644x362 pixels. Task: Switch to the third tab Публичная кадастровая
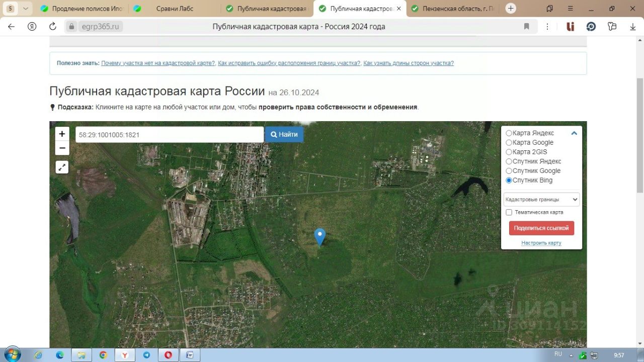click(x=267, y=9)
